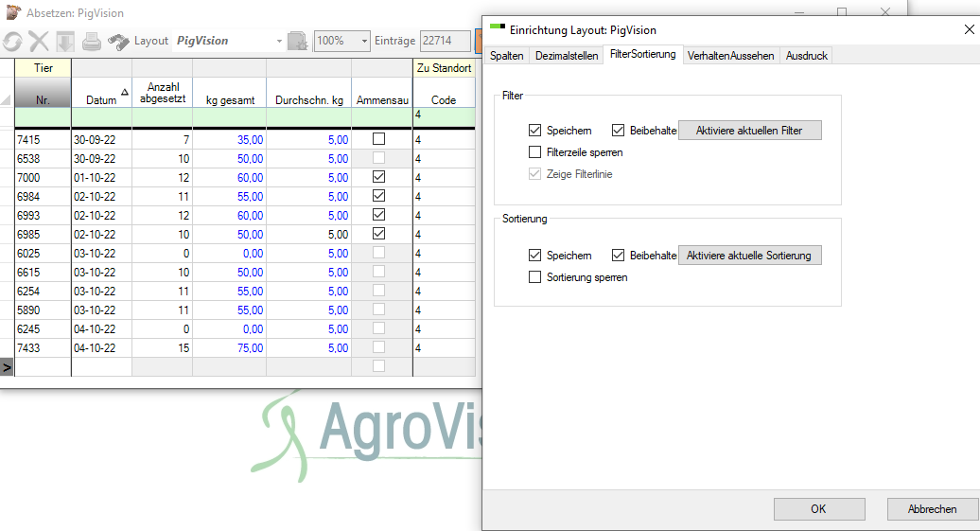The image size is (980, 531).
Task: Uncheck Ammensau box for animal 7000
Action: tap(378, 177)
